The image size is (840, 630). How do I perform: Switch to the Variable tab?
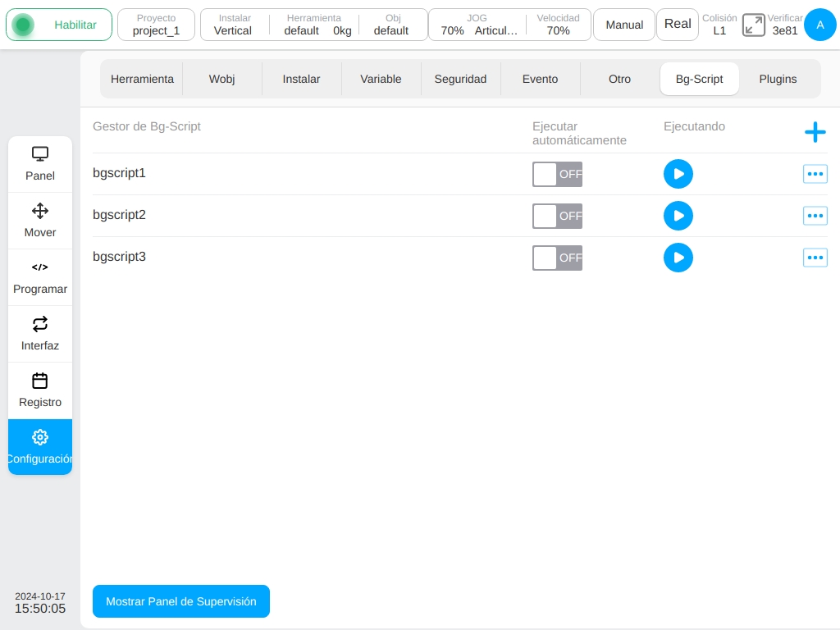pyautogui.click(x=381, y=79)
